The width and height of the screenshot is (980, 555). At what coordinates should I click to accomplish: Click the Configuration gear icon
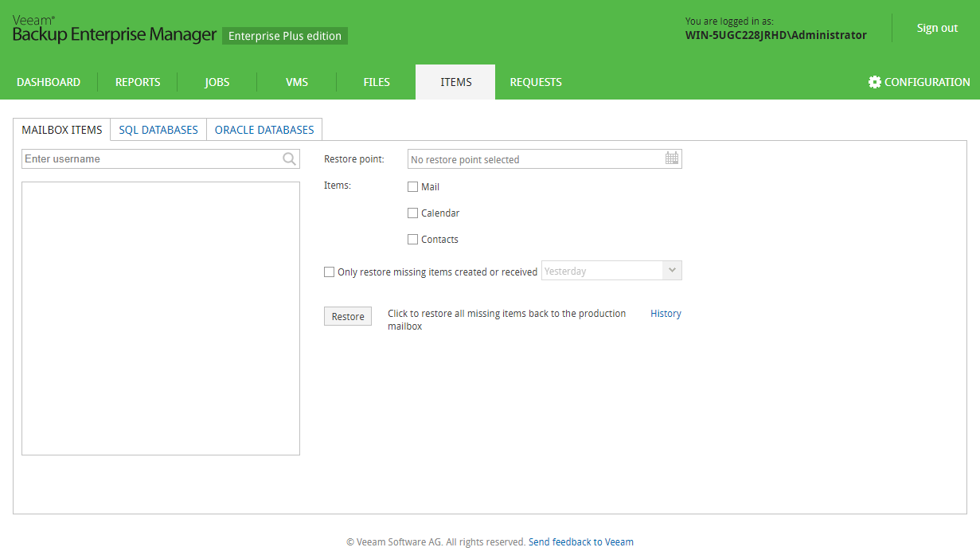875,82
